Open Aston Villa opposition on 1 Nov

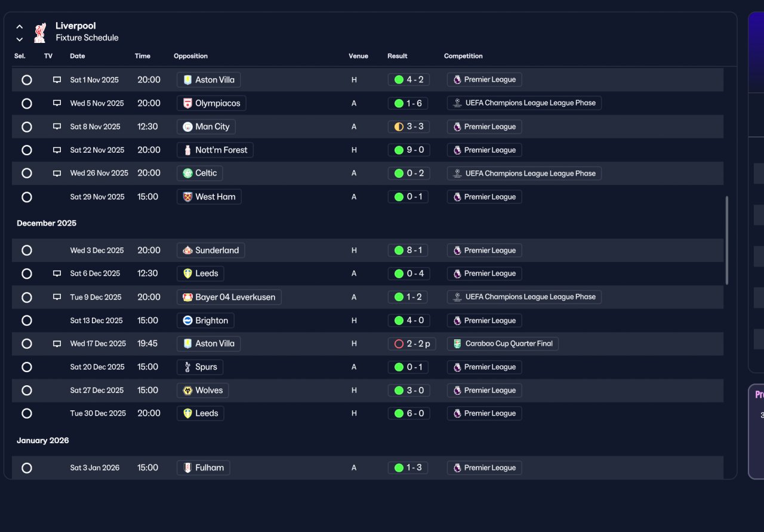[x=209, y=80]
